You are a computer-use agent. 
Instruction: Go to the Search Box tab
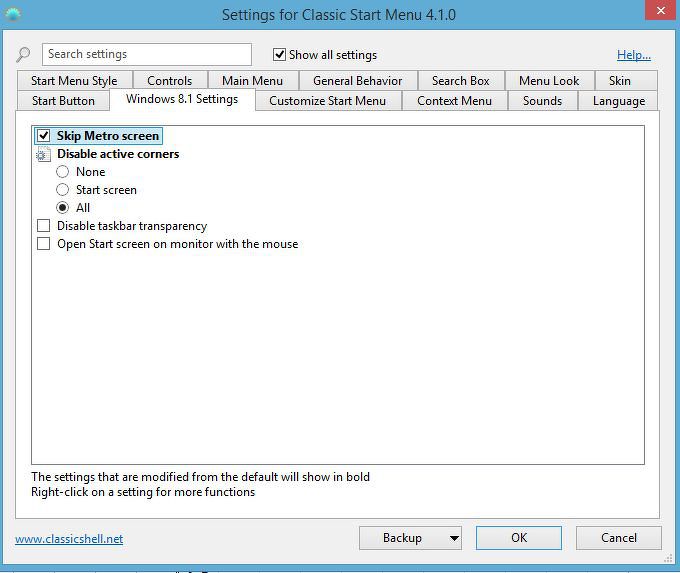pos(461,81)
